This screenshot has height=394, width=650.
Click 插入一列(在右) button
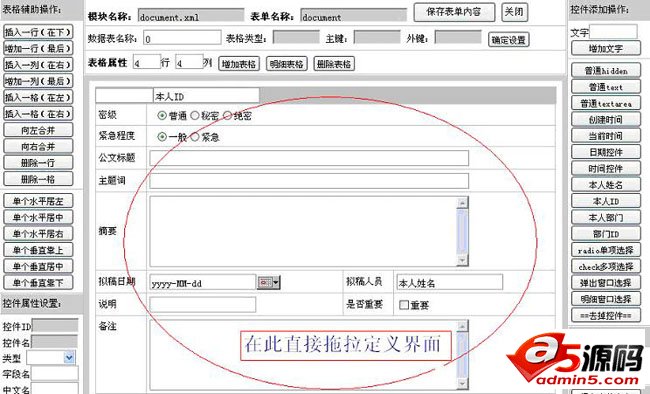point(38,65)
